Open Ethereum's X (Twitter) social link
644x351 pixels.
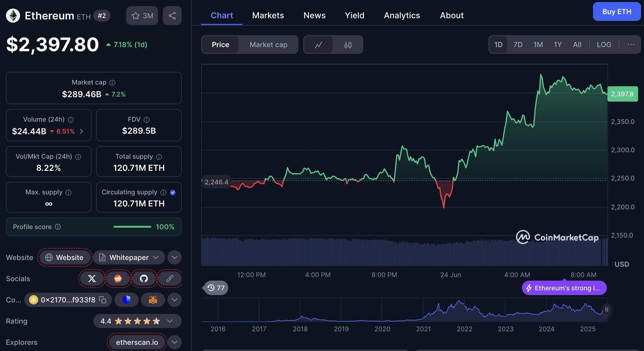pos(92,279)
